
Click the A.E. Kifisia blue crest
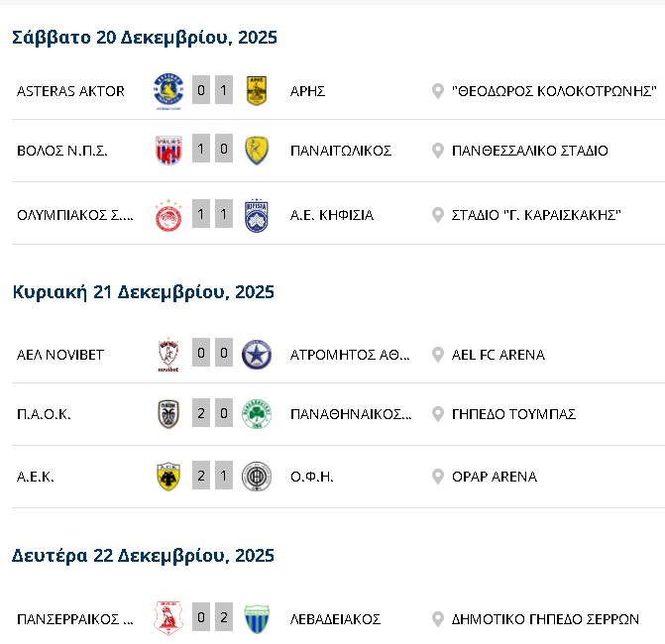coord(257,215)
